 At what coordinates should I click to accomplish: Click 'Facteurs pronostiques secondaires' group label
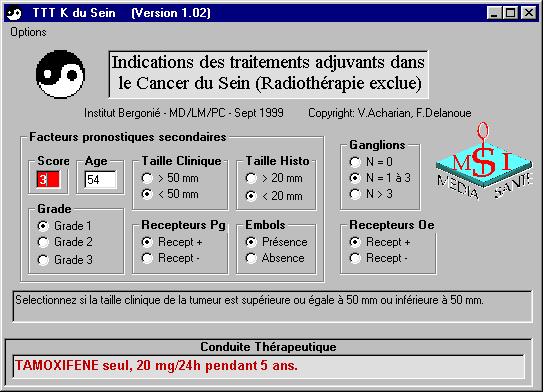pyautogui.click(x=128, y=137)
